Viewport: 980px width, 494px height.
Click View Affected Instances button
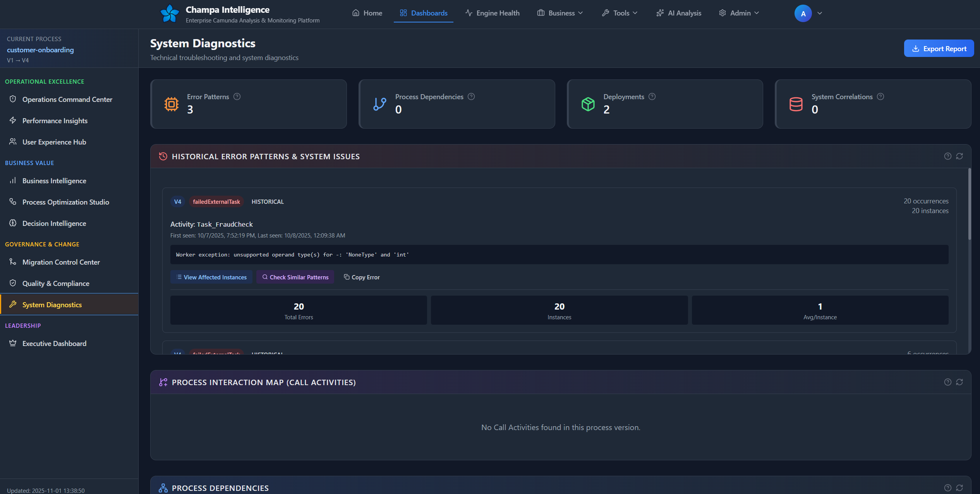pyautogui.click(x=211, y=277)
